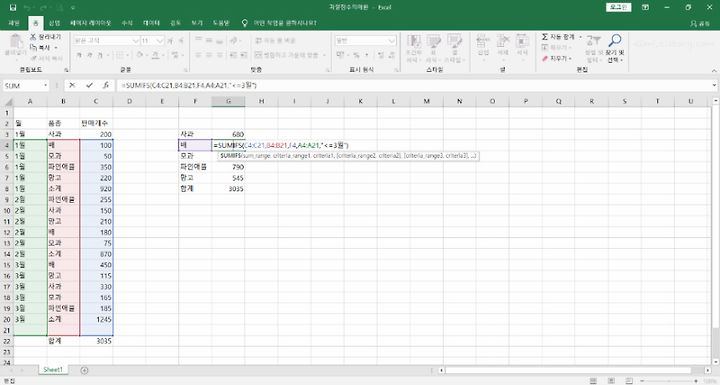Add a new sheet with plus icon
The width and height of the screenshot is (720, 385).
pos(84,370)
